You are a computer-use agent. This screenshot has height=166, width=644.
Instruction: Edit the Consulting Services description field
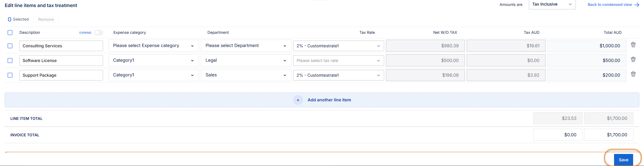pos(61,46)
